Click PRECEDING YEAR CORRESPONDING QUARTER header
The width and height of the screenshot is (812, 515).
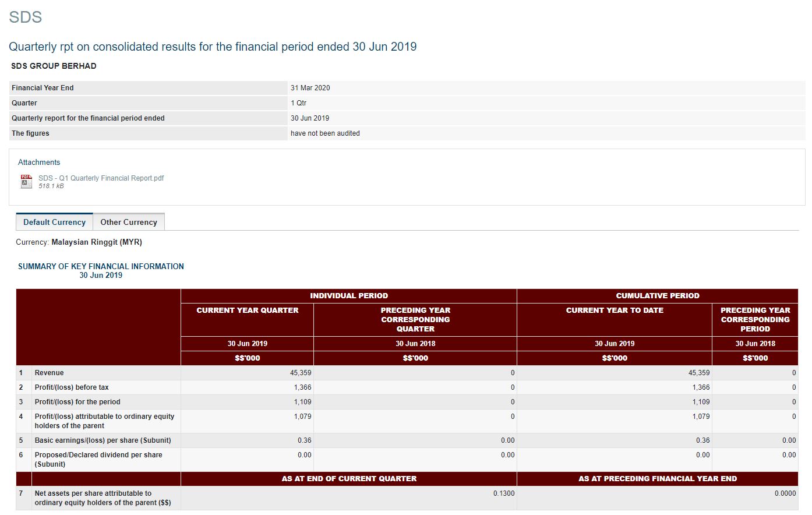click(415, 320)
